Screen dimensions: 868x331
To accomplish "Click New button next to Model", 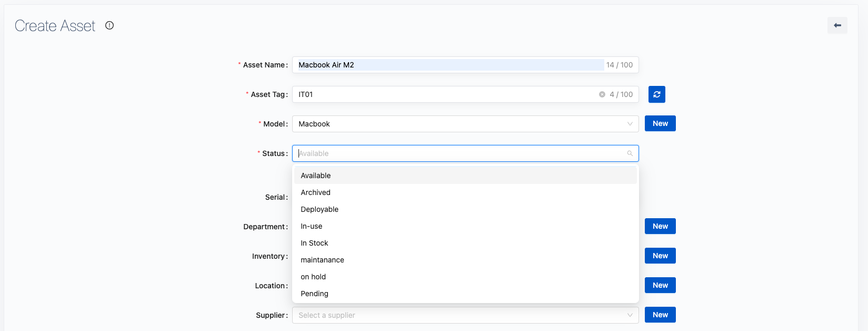I will point(660,123).
